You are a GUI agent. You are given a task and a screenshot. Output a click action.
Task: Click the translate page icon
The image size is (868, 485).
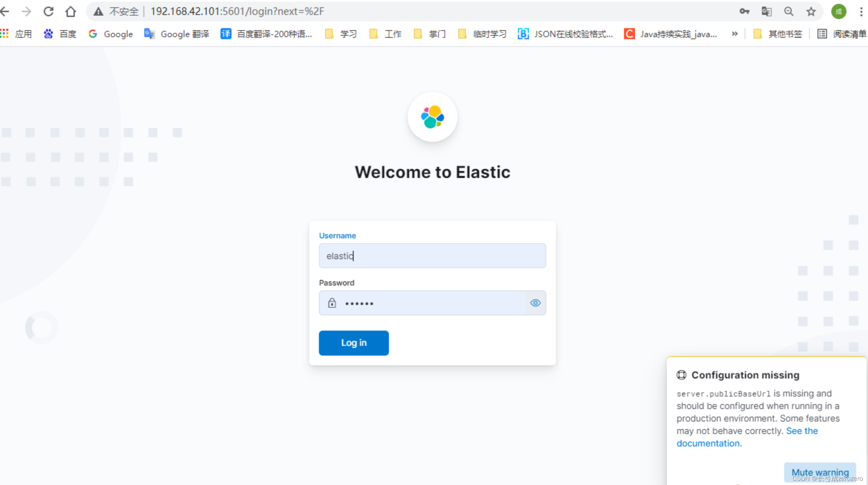(766, 11)
